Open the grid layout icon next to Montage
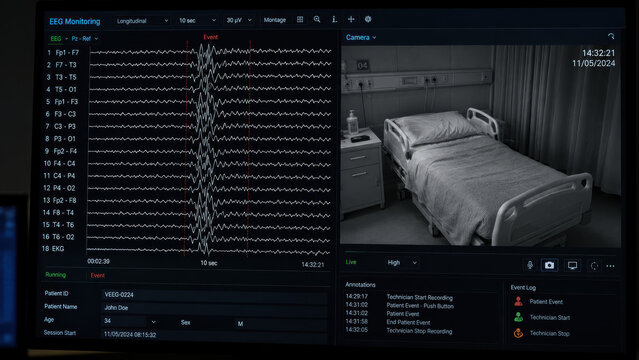Viewport: 639px width, 360px height. (x=300, y=20)
